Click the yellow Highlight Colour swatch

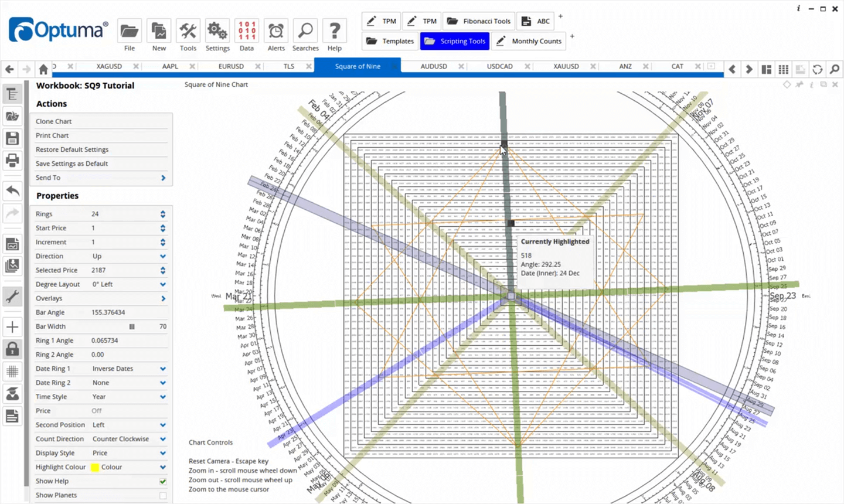coord(94,467)
